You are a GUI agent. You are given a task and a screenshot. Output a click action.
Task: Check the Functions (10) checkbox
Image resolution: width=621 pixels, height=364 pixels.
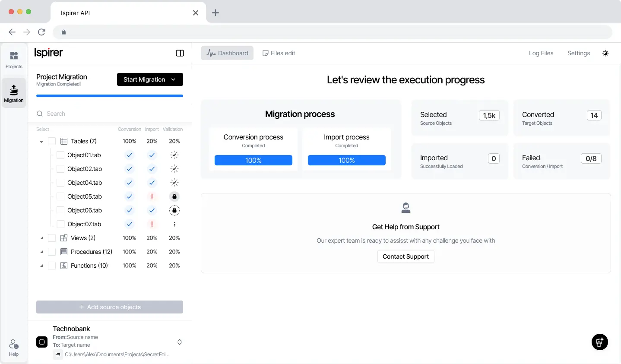52,266
